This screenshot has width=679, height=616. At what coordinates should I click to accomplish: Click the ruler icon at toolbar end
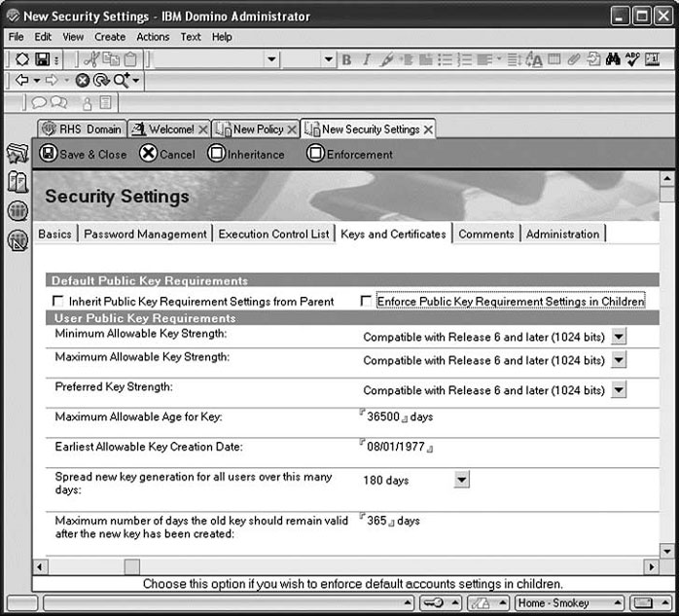pyautogui.click(x=652, y=59)
